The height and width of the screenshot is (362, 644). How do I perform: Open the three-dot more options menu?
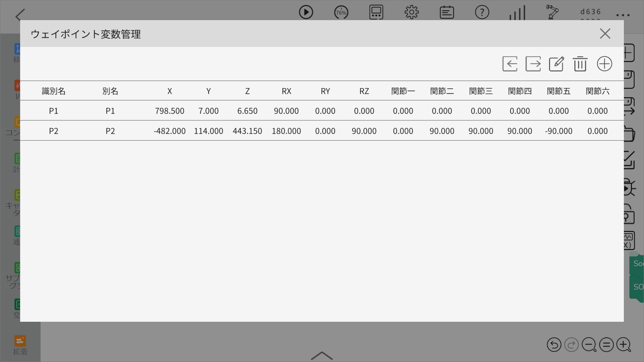pyautogui.click(x=623, y=15)
